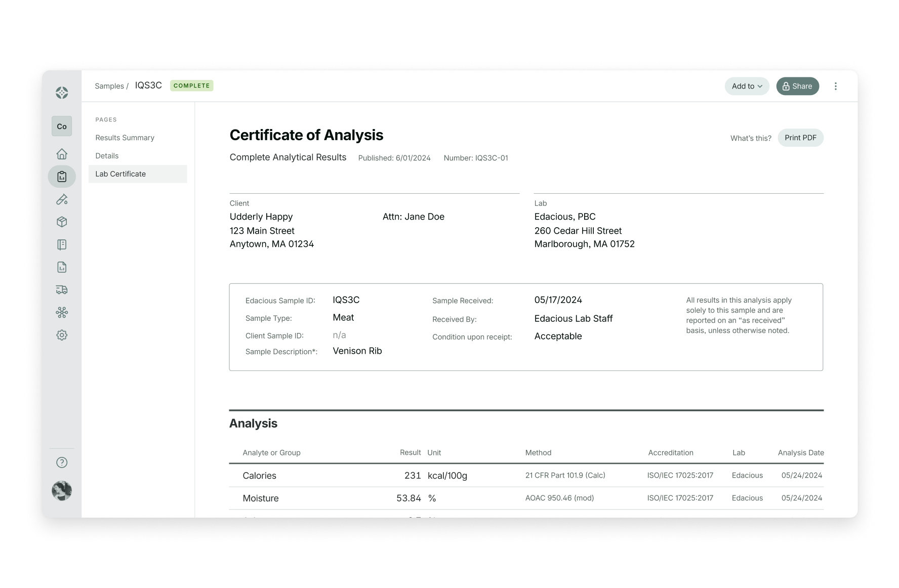Open the three-dot more options menu
899x588 pixels.
coord(836,86)
